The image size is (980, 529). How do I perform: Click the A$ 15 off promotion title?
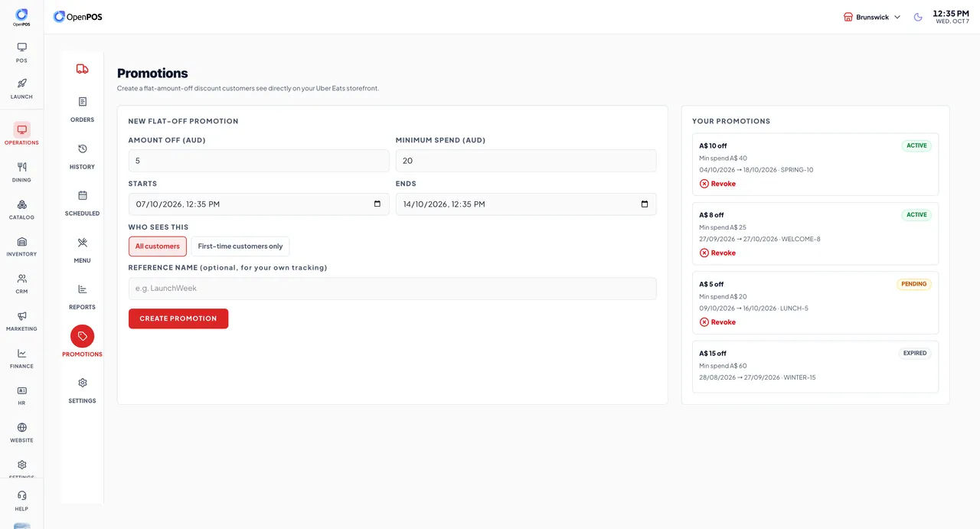click(x=713, y=354)
